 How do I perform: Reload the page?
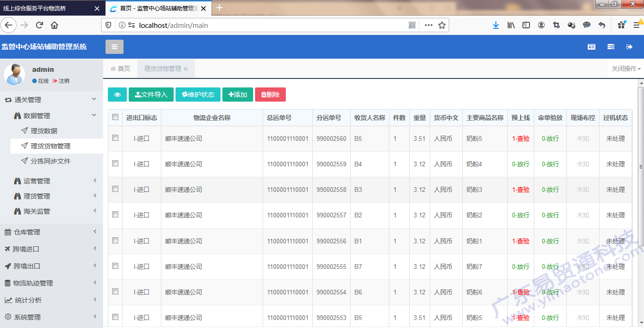(x=39, y=25)
